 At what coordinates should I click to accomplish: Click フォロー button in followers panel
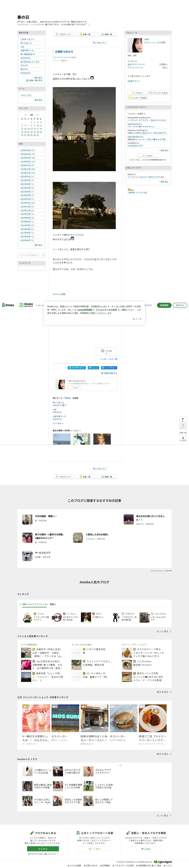coord(148,156)
